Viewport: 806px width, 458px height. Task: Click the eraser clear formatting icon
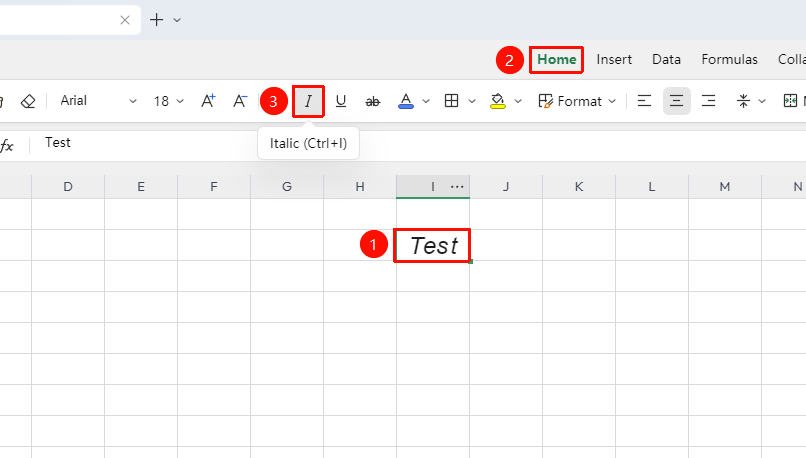pos(28,101)
